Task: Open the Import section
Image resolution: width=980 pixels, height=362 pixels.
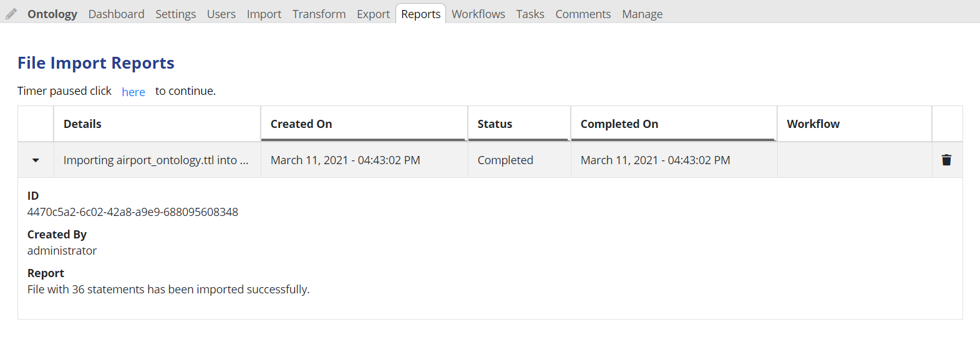Action: tap(264, 13)
